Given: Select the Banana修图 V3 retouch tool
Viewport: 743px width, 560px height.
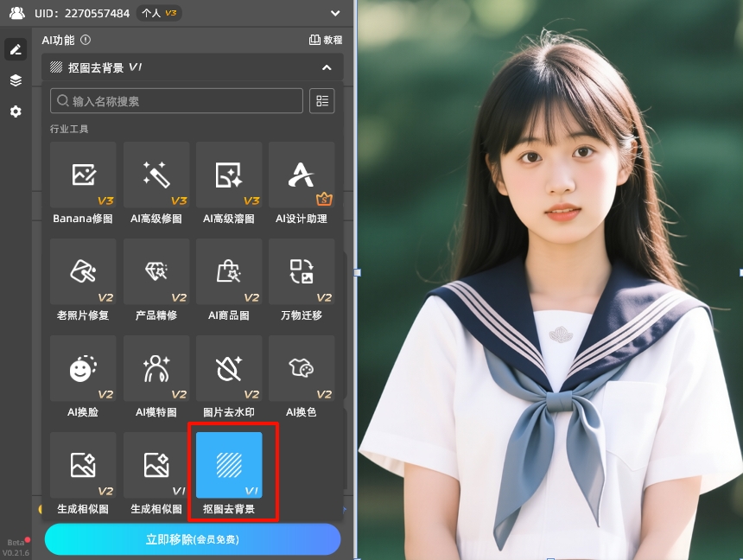Looking at the screenshot, I should [82, 175].
